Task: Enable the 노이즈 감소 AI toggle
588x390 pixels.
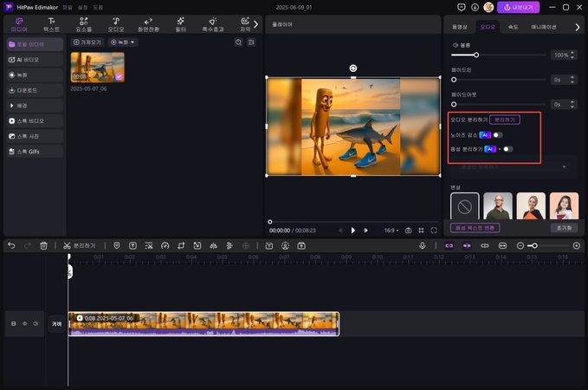Action: 497,135
